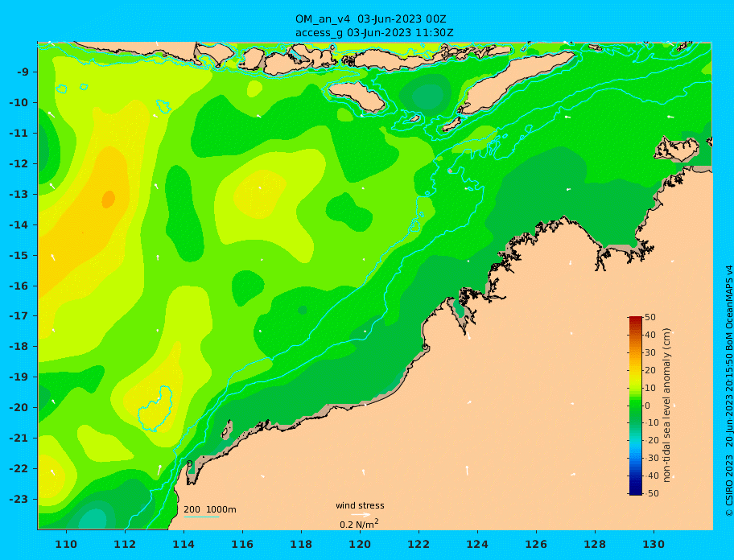
Task: Click the longitude axis label 130
Action: [654, 544]
